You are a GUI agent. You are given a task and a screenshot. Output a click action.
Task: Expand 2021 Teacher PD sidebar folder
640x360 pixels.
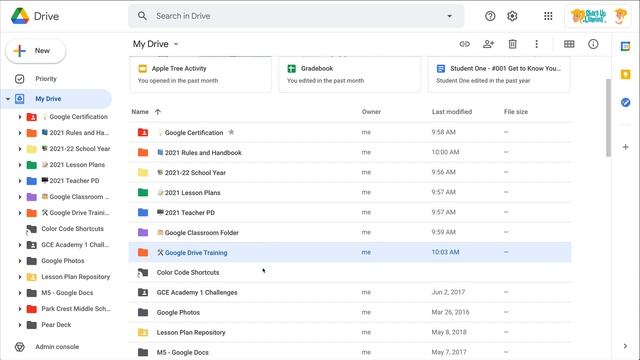click(x=20, y=181)
